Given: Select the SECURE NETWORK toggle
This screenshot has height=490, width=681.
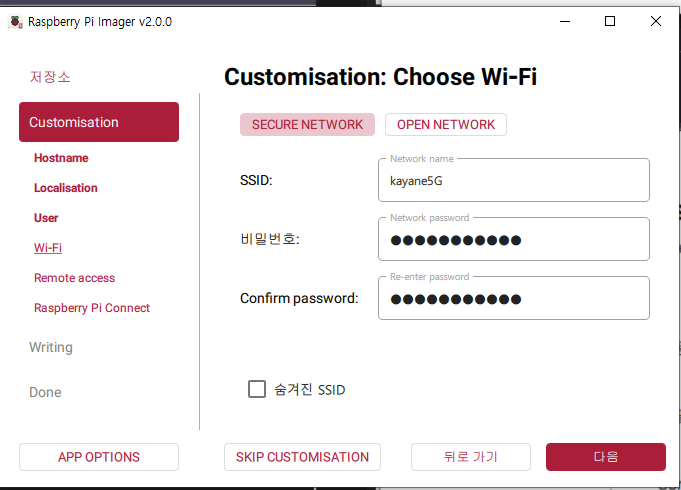Looking at the screenshot, I should (x=307, y=124).
